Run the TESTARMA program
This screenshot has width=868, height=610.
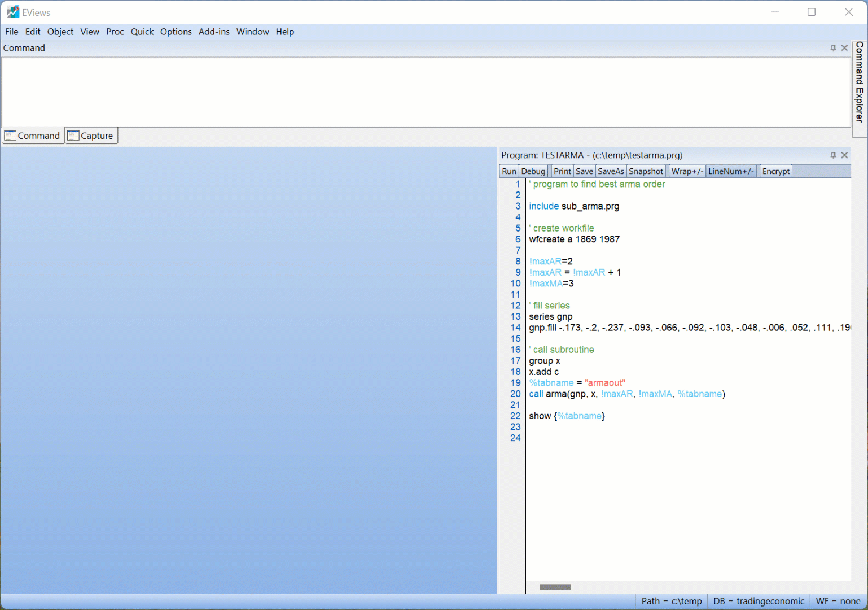pos(509,171)
